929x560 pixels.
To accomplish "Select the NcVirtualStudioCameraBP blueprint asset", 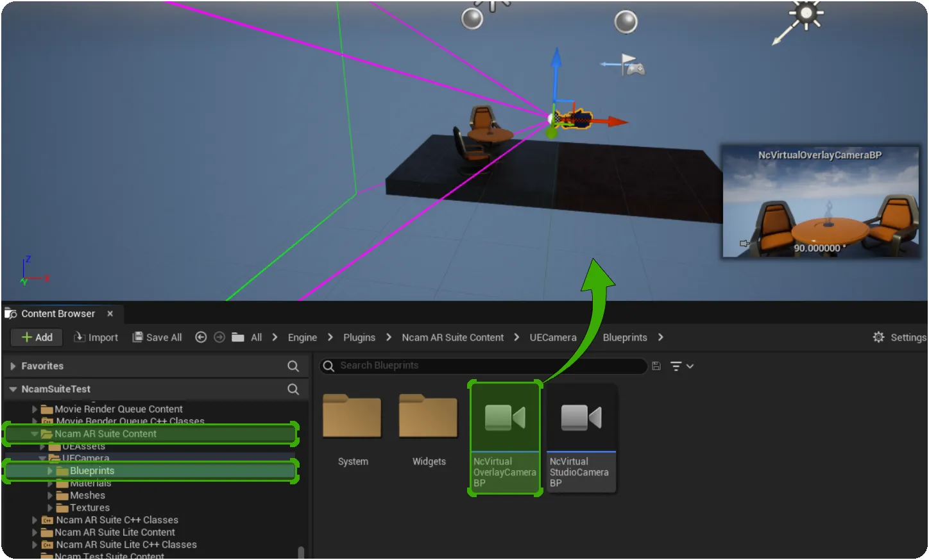I will pos(581,438).
